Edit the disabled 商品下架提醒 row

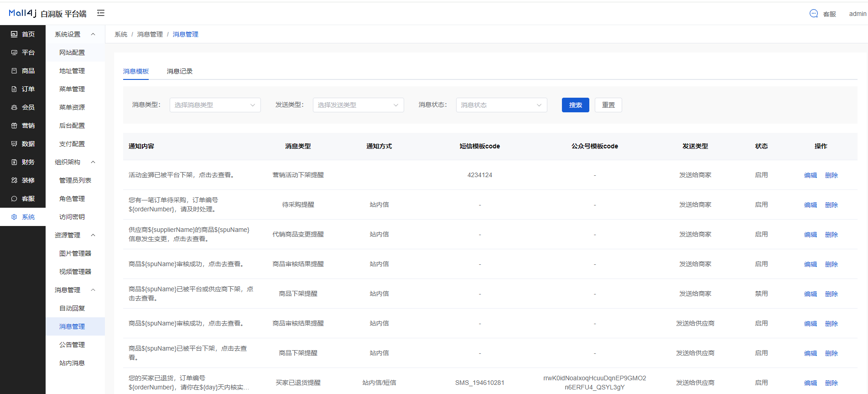(x=811, y=294)
